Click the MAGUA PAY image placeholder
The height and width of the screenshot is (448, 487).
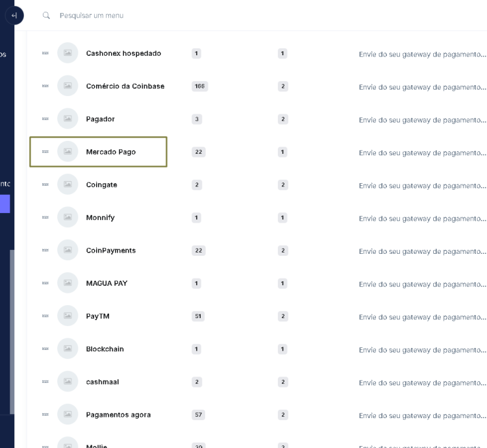[68, 283]
